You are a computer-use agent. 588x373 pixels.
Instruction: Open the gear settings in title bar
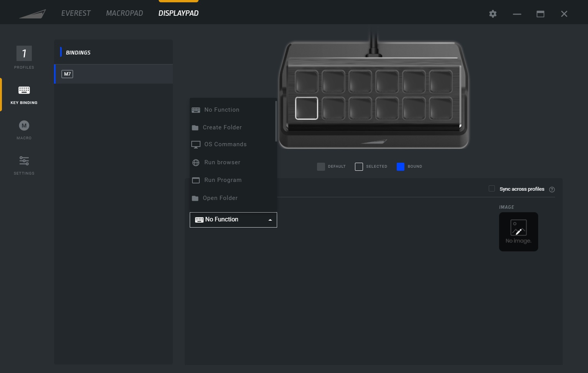coord(493,14)
